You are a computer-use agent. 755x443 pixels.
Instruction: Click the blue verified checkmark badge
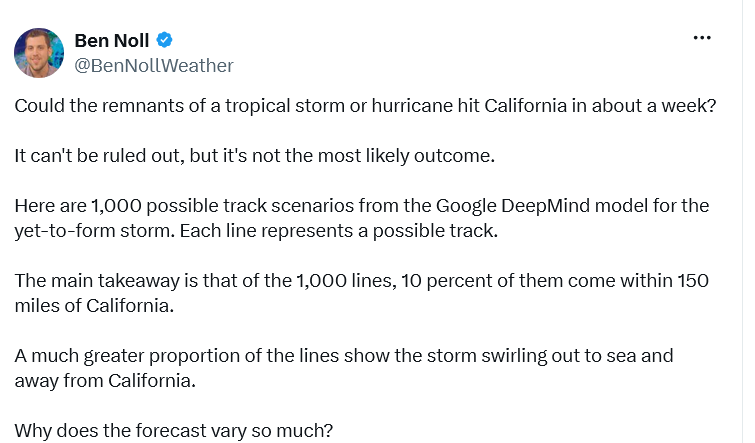165,40
